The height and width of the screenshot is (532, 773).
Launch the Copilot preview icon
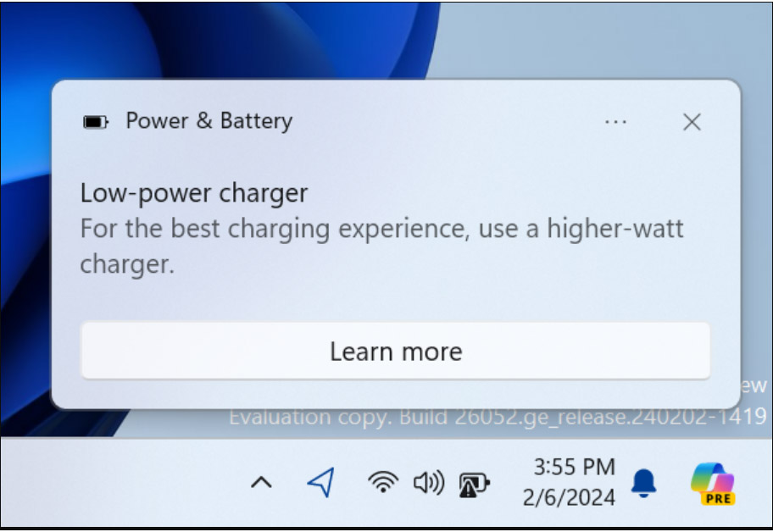(x=714, y=484)
